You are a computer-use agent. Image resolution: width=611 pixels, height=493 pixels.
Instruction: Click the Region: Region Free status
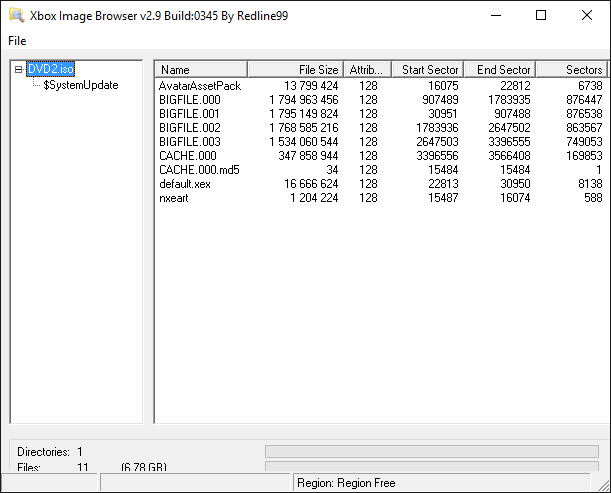(x=346, y=483)
